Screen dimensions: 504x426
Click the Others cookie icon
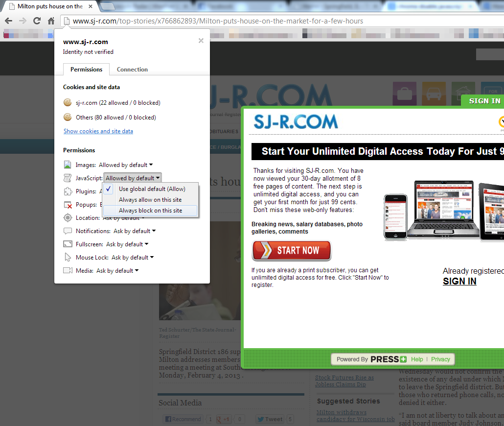click(x=68, y=117)
